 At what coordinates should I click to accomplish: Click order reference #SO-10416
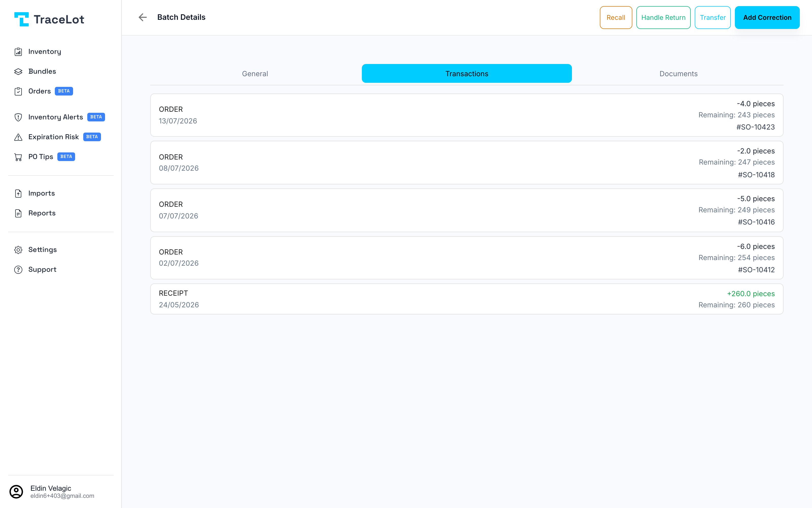(756, 223)
